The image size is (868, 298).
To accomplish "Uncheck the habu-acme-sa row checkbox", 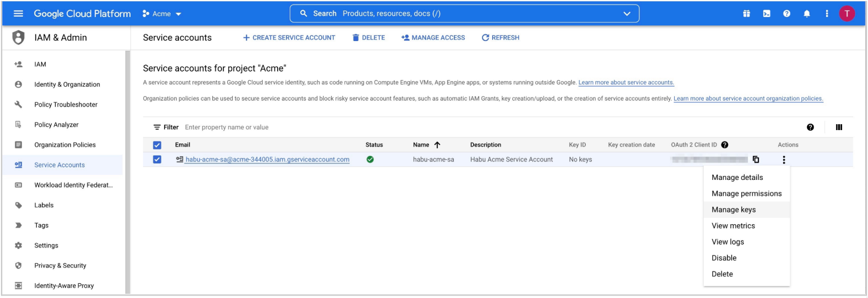I will pos(157,160).
